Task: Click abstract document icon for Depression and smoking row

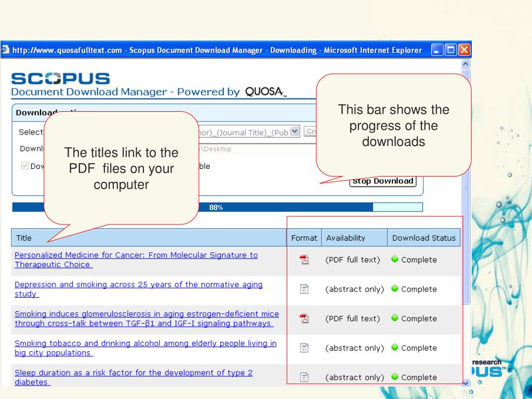Action: pos(304,289)
